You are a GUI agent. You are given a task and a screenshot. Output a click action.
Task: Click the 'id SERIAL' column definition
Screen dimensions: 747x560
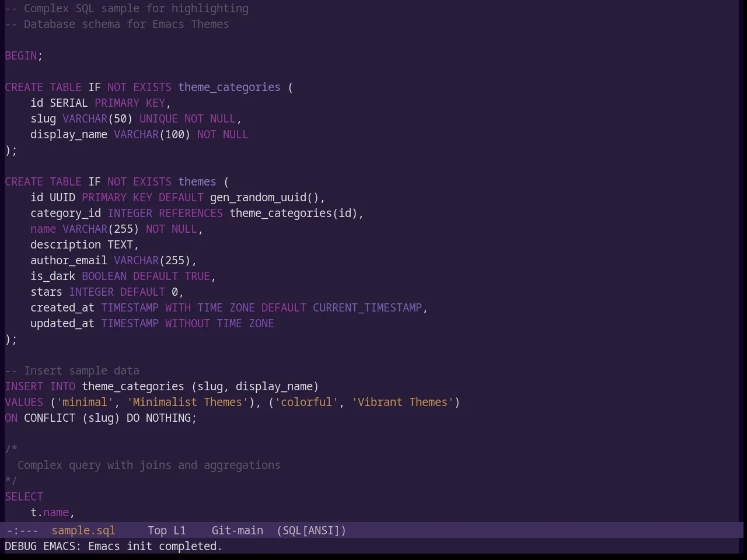(59, 103)
